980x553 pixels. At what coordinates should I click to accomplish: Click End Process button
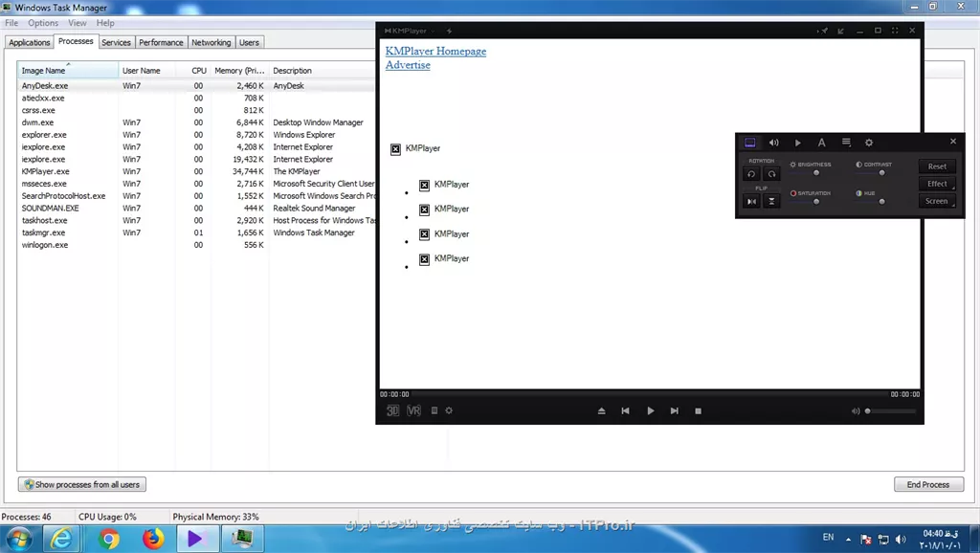pos(928,484)
